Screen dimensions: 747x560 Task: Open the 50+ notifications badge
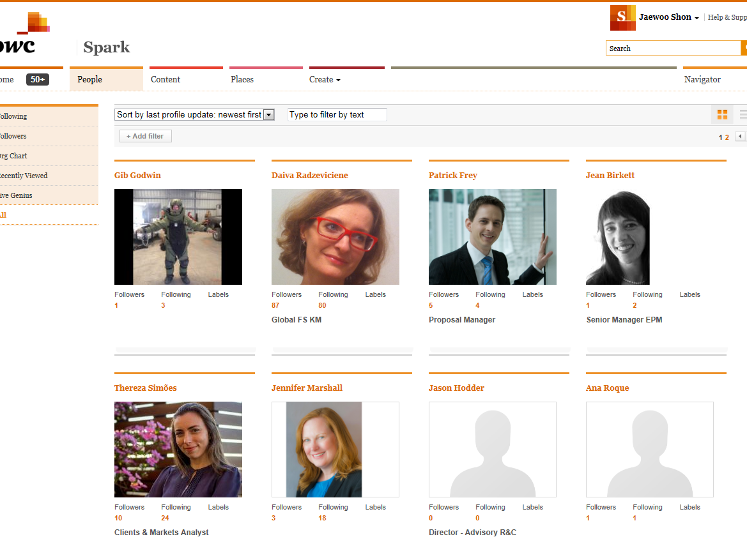coord(38,80)
